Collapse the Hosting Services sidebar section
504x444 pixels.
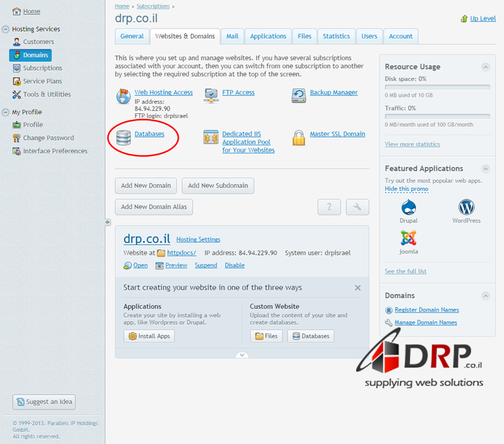point(5,29)
